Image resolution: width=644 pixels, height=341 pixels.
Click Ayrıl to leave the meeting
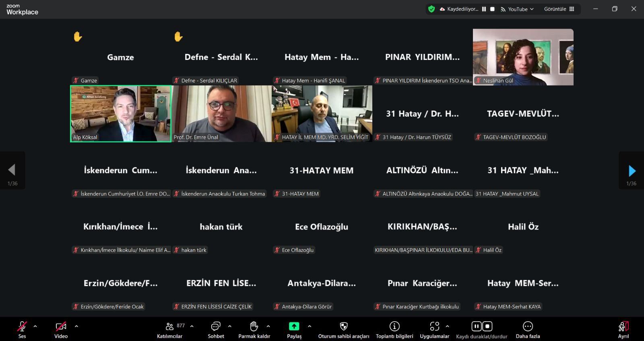click(x=623, y=329)
